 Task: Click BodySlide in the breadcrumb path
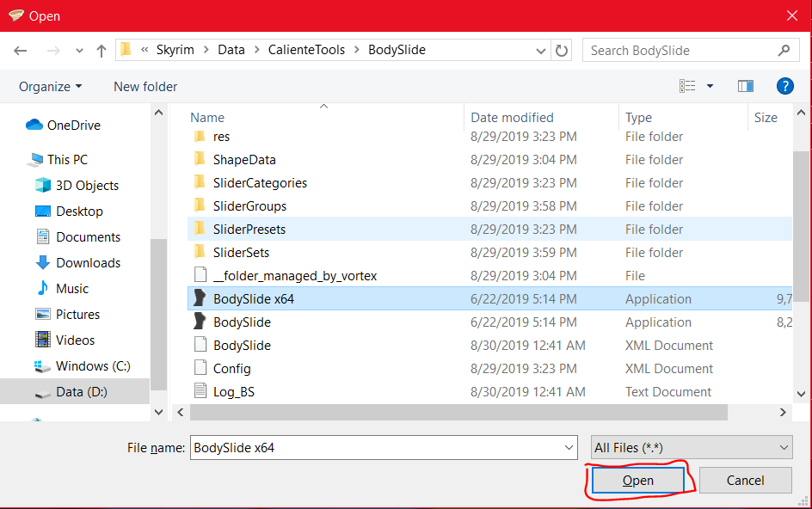(x=397, y=50)
